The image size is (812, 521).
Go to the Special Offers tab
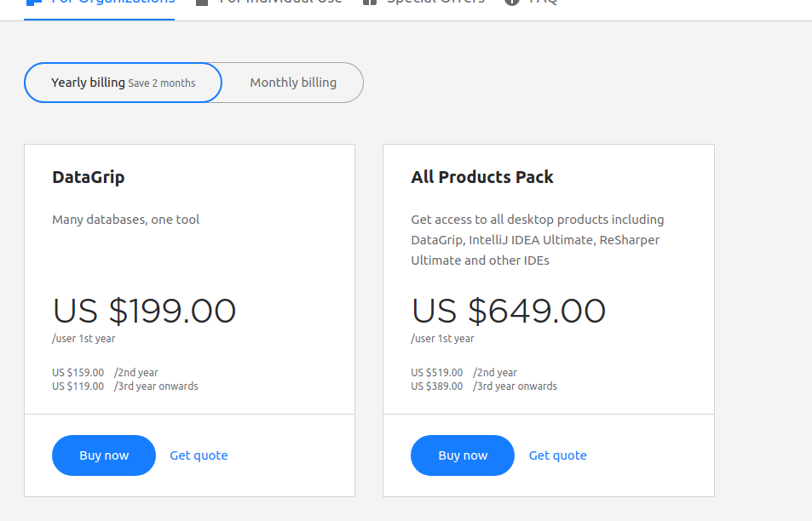pos(435,3)
